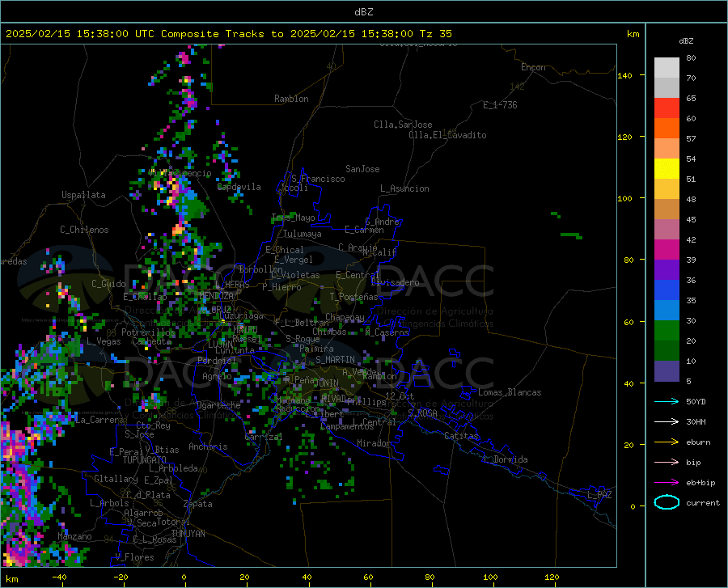Viewport: 728px width, 588px height.
Task: Pick the bright yellow 51-54 dBZ swatch
Action: 667,169
